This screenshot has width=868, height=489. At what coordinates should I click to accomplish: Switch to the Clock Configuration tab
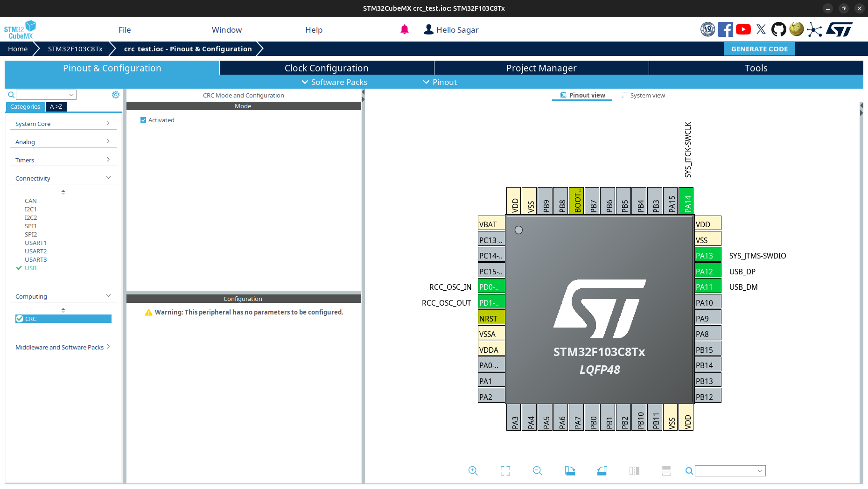[x=327, y=68]
